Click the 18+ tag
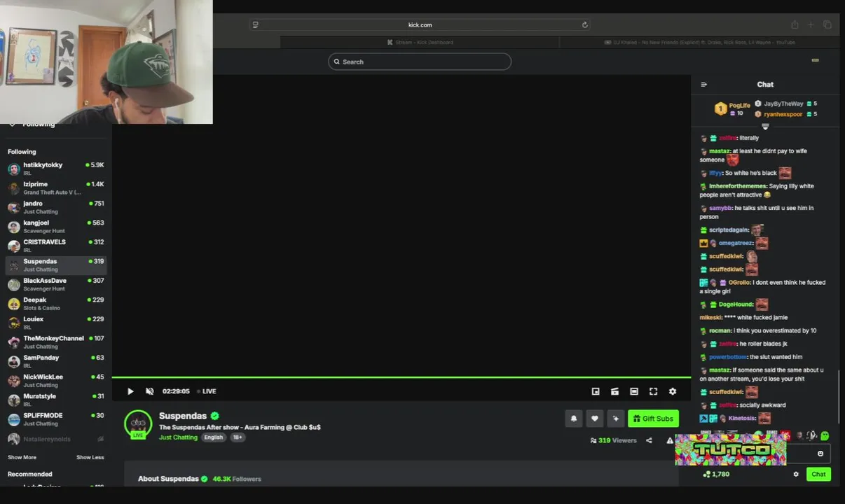Image resolution: width=845 pixels, height=504 pixels. click(238, 437)
